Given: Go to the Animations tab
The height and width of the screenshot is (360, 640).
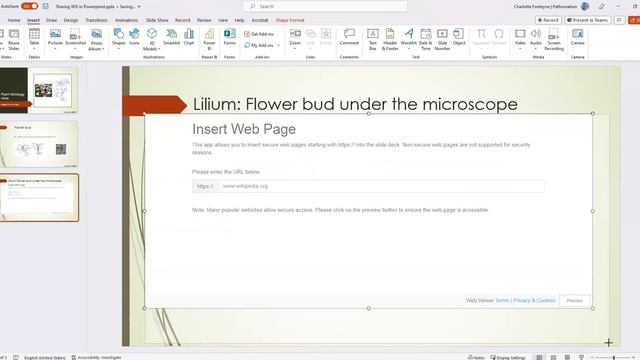Looking at the screenshot, I should coord(127,20).
